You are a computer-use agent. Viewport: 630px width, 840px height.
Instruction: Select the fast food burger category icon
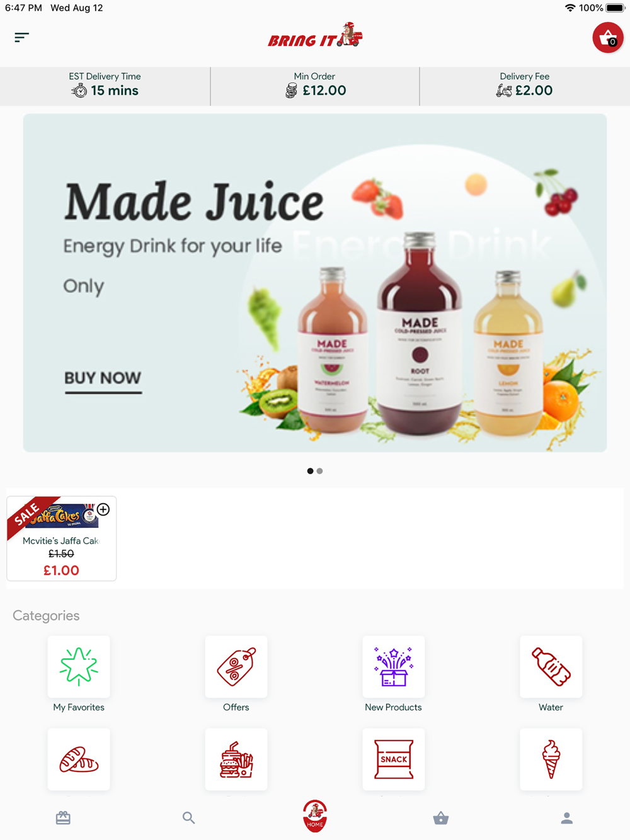(x=236, y=759)
